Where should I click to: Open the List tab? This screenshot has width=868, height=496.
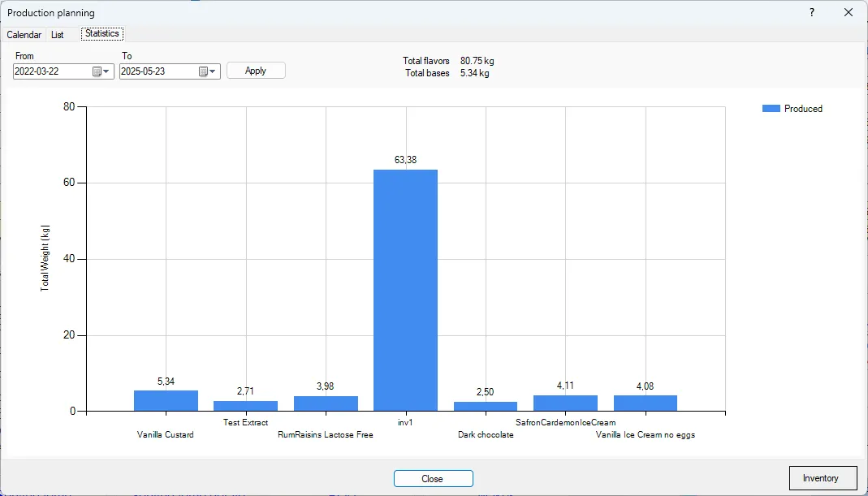point(58,34)
